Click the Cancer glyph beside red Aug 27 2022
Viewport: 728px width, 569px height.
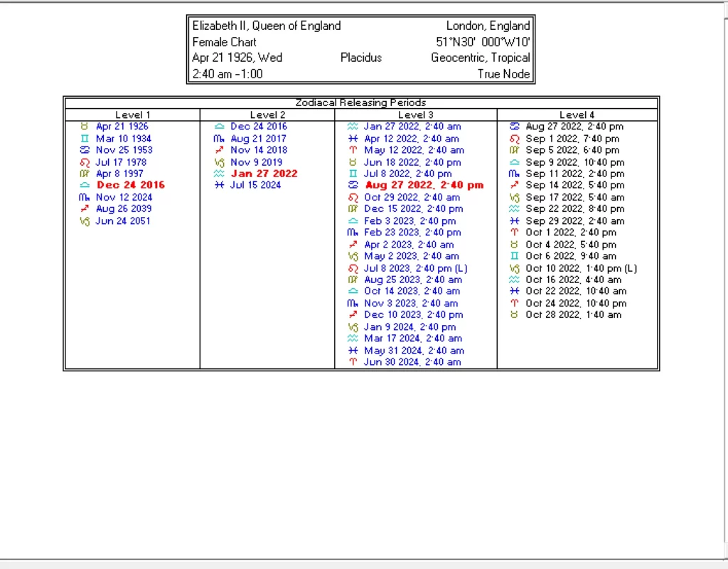(353, 186)
